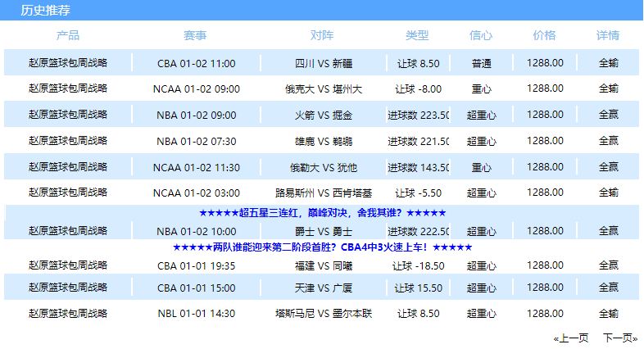Click the 进球数 222.50 type cell

pos(418,232)
